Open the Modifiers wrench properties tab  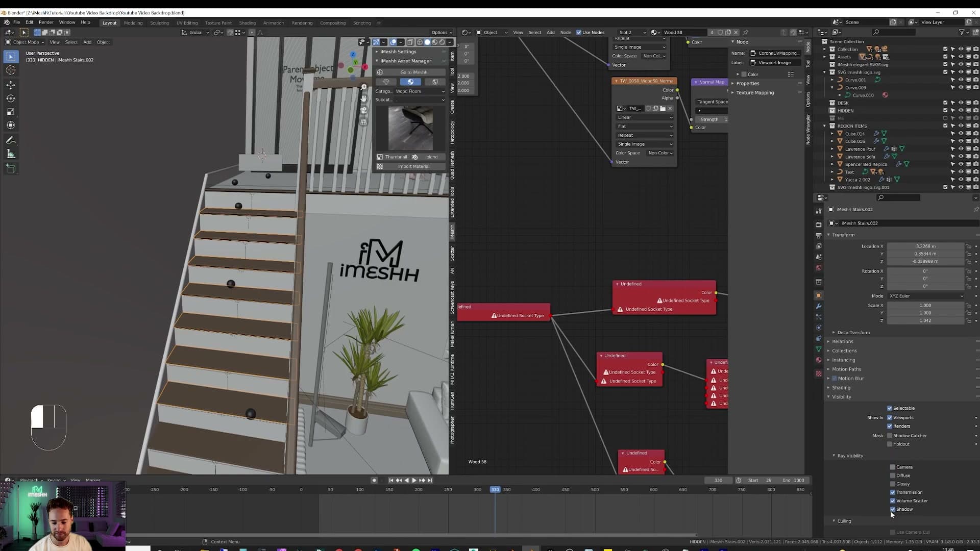[819, 306]
